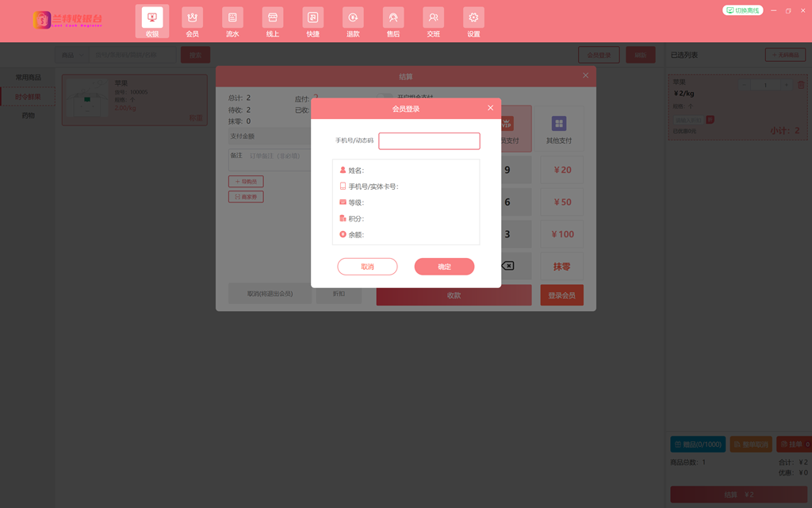
Task: Select the 收银 (Cashier) icon tab
Action: point(152,18)
